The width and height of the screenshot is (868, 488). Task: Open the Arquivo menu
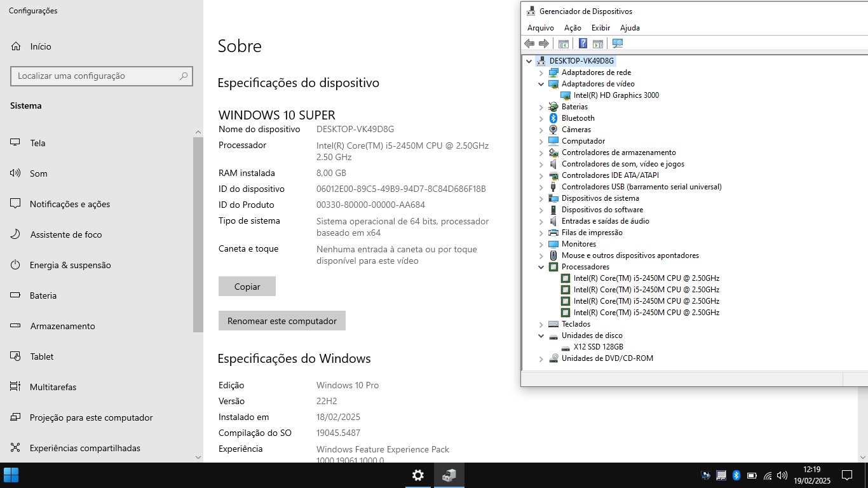pos(541,28)
